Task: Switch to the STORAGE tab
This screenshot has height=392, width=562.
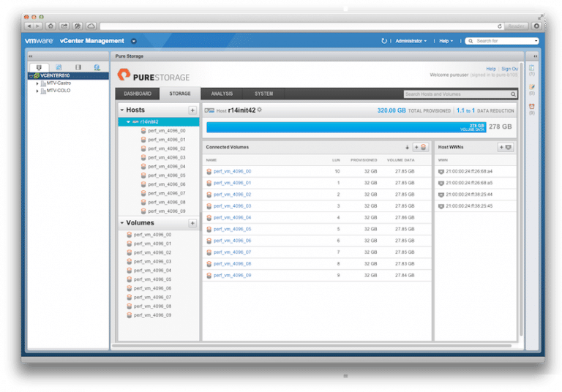Action: (x=180, y=94)
